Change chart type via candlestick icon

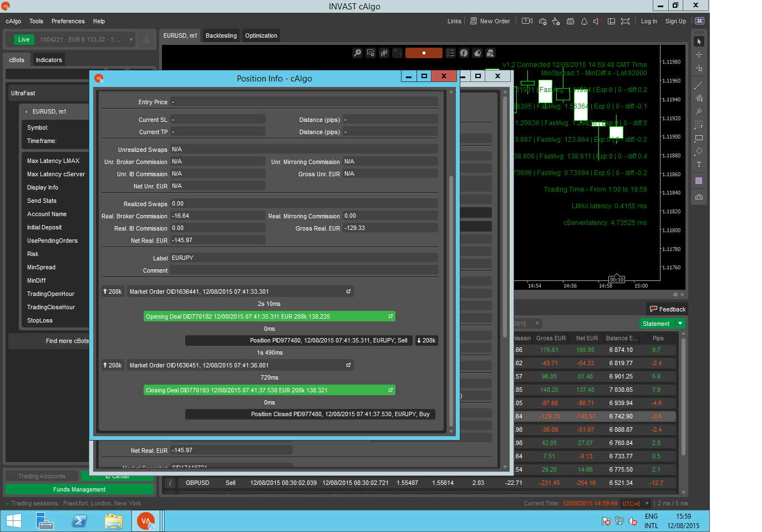[384, 53]
